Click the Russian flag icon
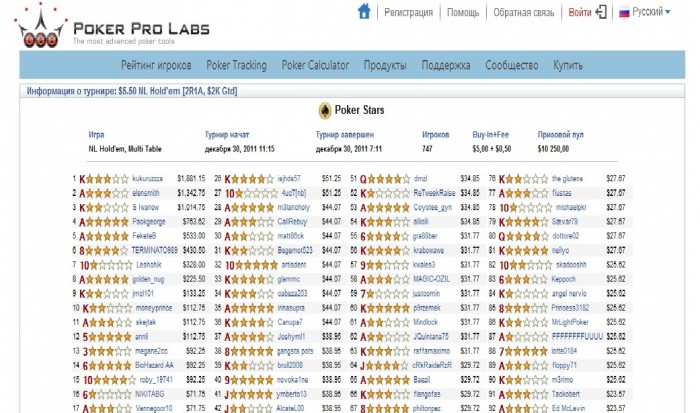Viewport: 700px width, 413px height. click(624, 13)
